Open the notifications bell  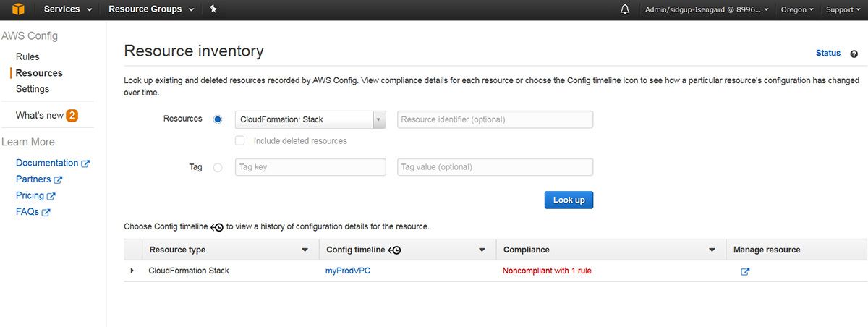(x=625, y=9)
